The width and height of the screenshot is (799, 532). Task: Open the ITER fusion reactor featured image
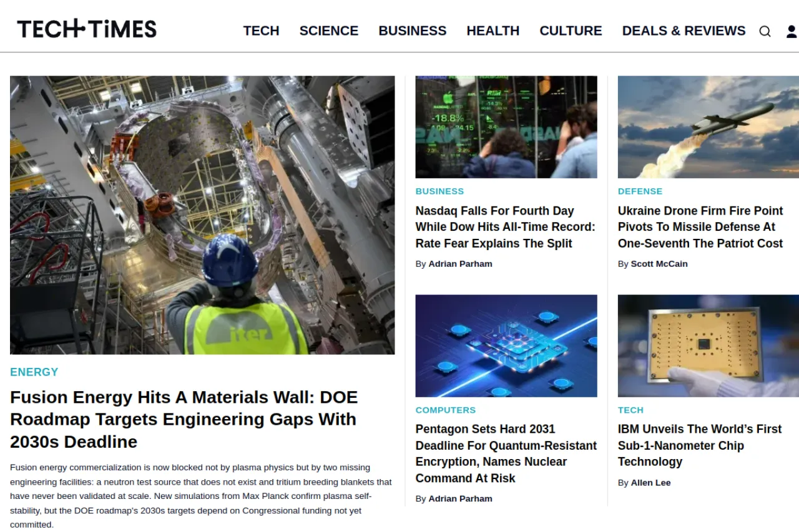click(202, 215)
